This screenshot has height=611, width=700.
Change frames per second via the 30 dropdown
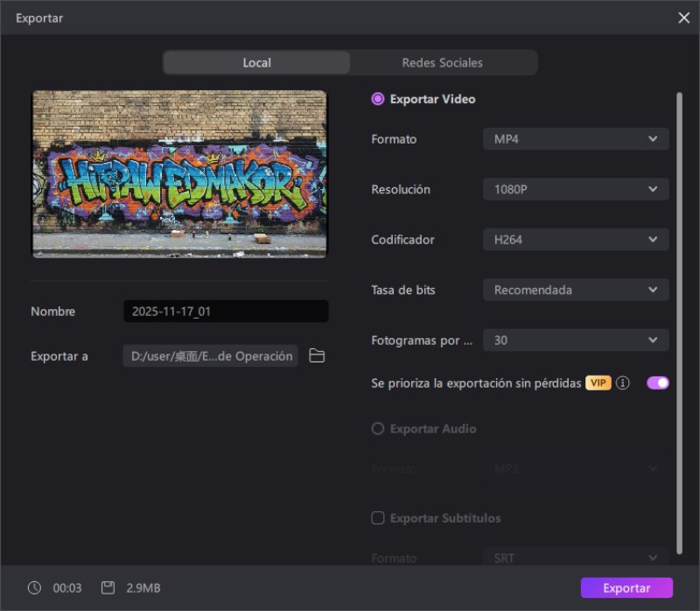pyautogui.click(x=575, y=340)
